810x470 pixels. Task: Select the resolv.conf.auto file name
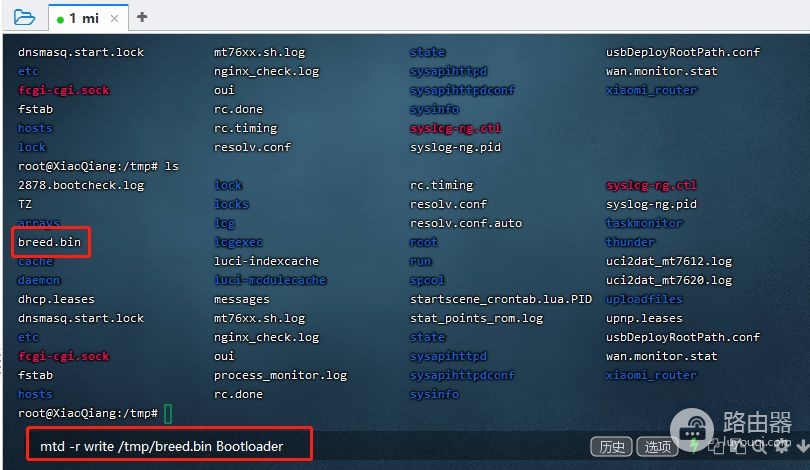pos(466,223)
